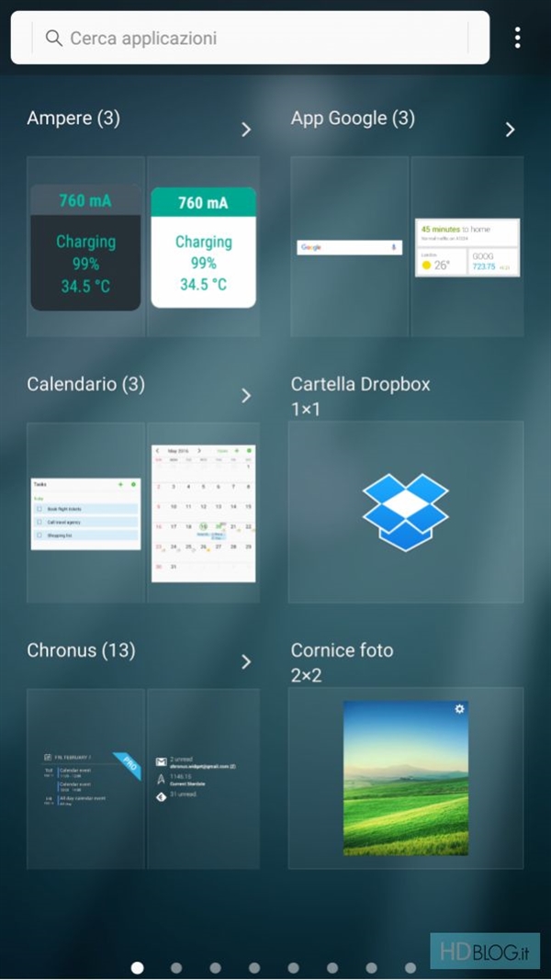Jump to the last page indicator dot

pos(410,967)
